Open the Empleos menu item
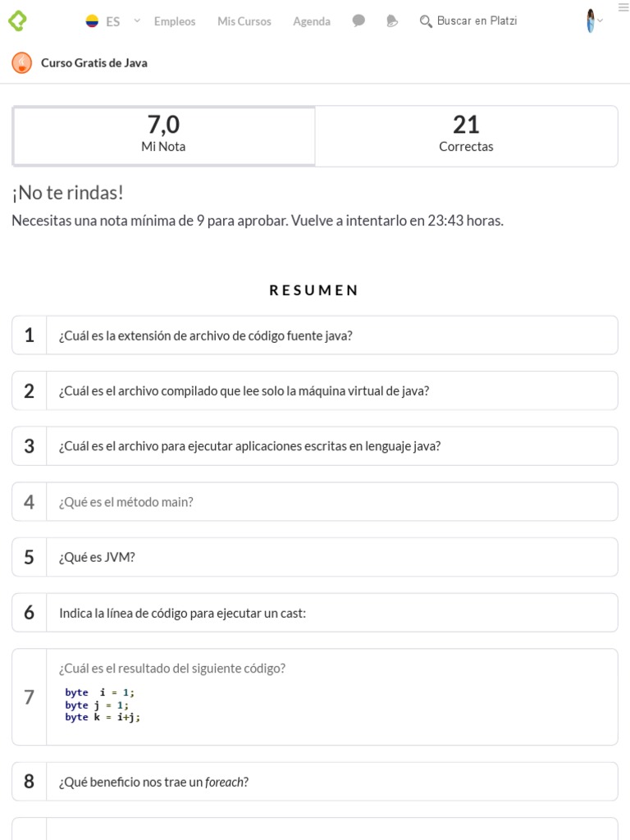Screen dimensions: 630x840 [x=175, y=21]
